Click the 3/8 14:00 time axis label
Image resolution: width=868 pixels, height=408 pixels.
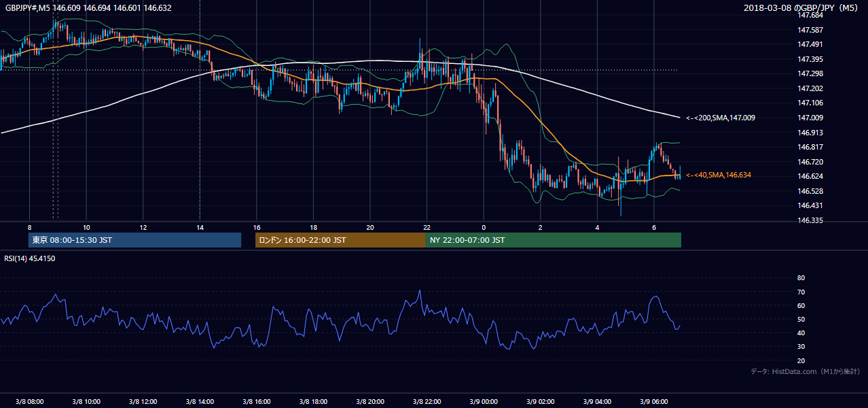200,401
